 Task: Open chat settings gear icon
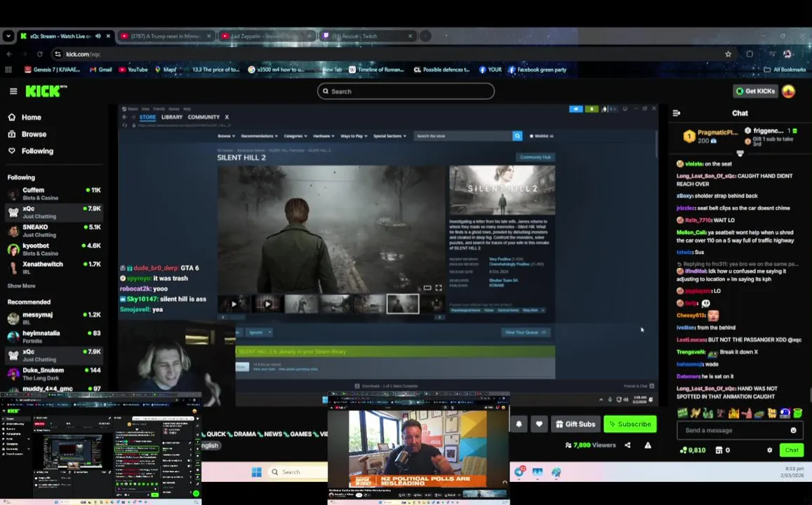769,450
